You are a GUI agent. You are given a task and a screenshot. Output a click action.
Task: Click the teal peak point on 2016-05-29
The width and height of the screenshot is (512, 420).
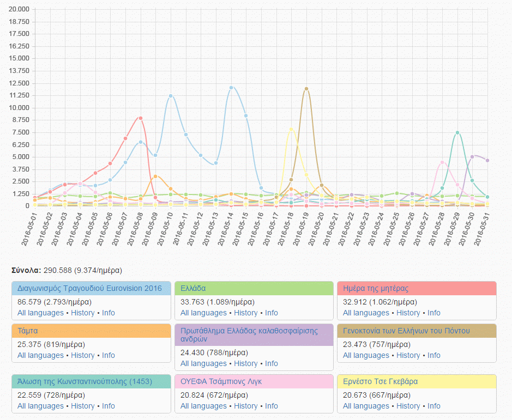457,132
